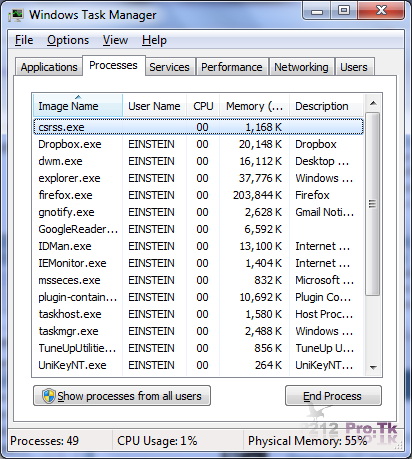Select the Processes tab
412x459 pixels.
pyautogui.click(x=113, y=65)
